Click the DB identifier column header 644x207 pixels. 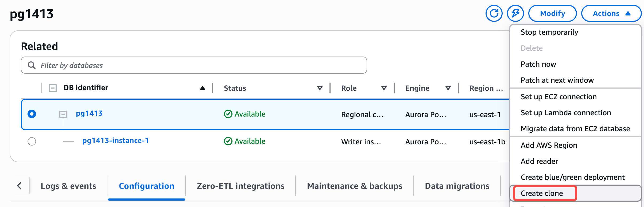(x=86, y=88)
